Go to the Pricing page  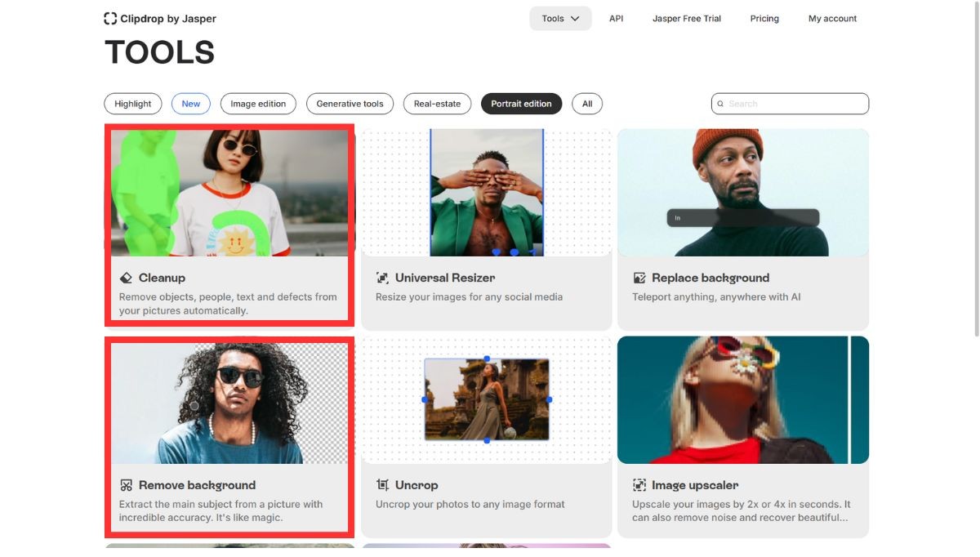pyautogui.click(x=764, y=19)
